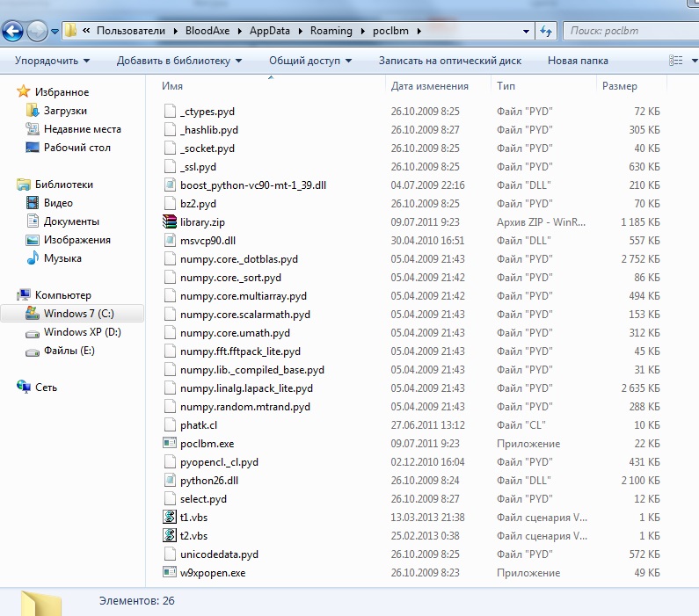The width and height of the screenshot is (699, 616).
Task: Select the phatk.cl file icon
Action: 170,425
